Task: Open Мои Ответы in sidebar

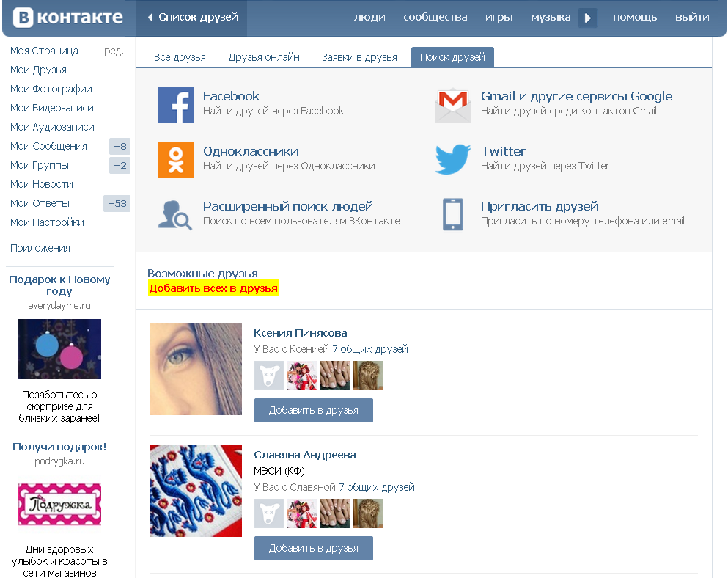Action: pyautogui.click(x=40, y=203)
